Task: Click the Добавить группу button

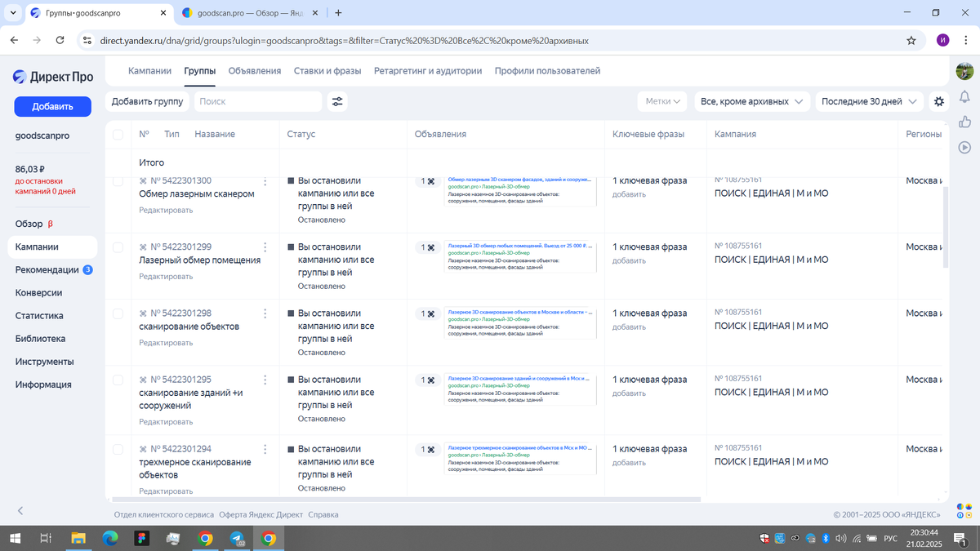Action: click(x=147, y=101)
